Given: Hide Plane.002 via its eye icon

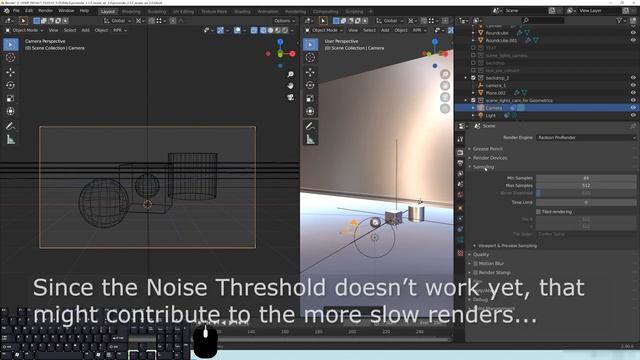Looking at the screenshot, I should click(x=633, y=93).
